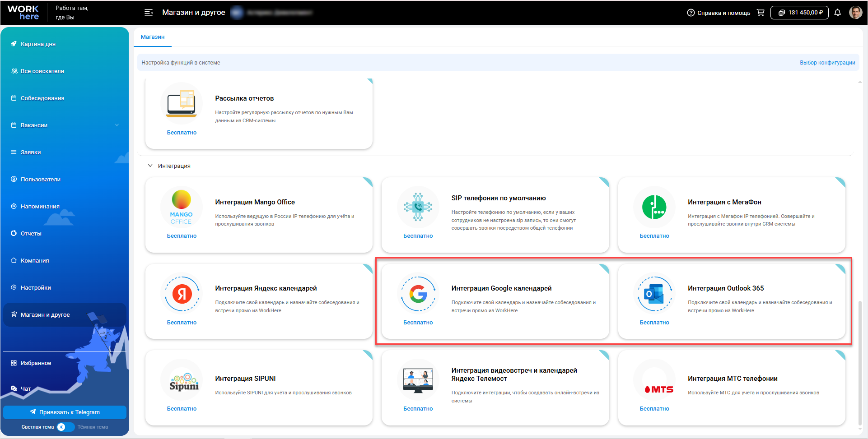Open the shopping cart icon
This screenshot has height=439, width=868.
[x=761, y=13]
